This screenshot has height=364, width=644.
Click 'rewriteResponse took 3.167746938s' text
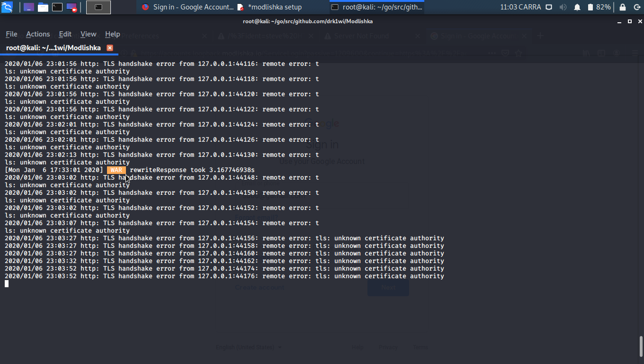click(192, 170)
